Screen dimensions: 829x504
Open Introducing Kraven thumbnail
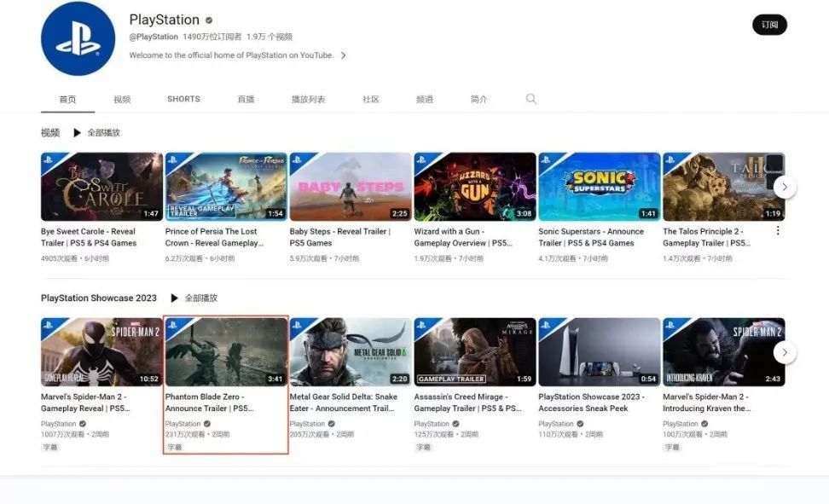pyautogui.click(x=724, y=352)
